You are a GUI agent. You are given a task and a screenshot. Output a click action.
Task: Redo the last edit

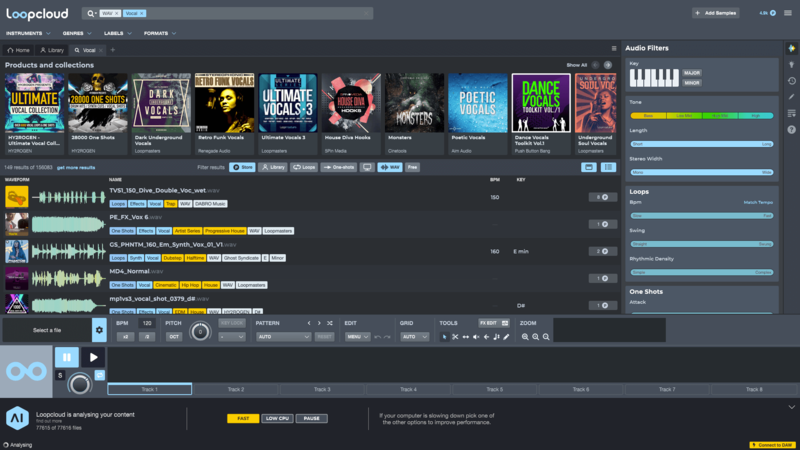[387, 337]
